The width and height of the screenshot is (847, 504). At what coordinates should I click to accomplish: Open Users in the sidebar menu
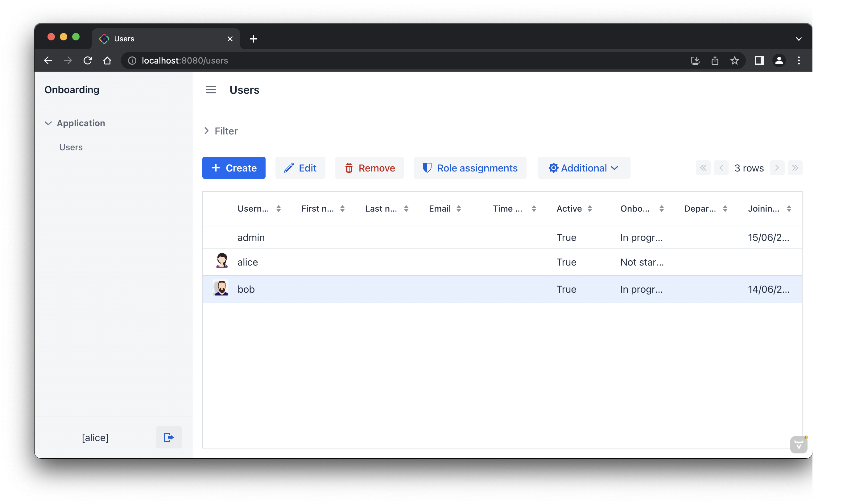pos(71,147)
